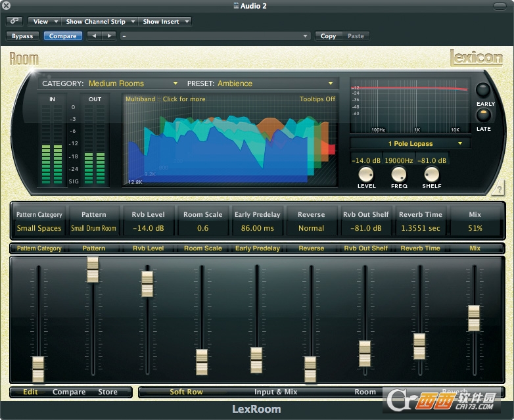This screenshot has width=514, height=420.
Task: Turn the SHELF knob
Action: (431, 174)
